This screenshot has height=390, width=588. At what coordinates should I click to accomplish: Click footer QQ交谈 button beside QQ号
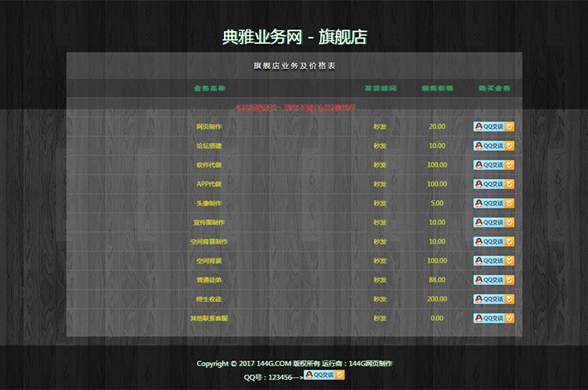[x=324, y=374]
